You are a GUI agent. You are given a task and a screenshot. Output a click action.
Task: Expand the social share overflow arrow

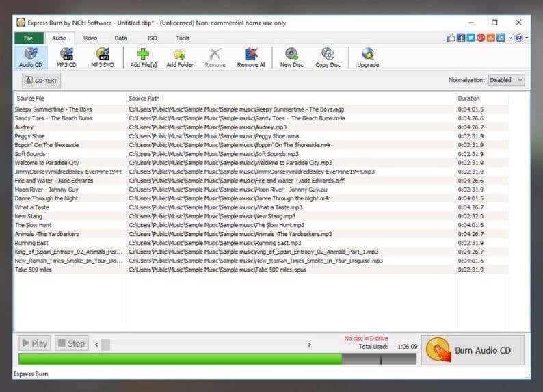pos(510,38)
